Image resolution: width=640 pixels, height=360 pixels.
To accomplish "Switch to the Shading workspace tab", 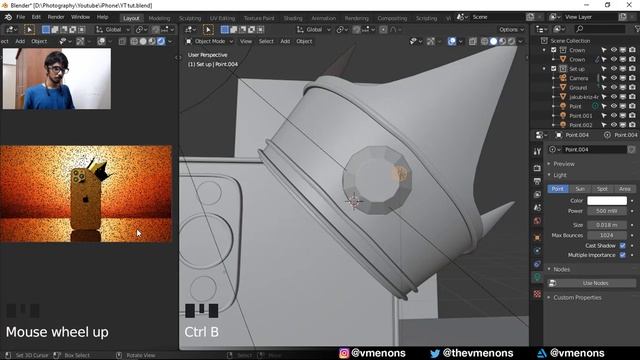I will point(293,18).
